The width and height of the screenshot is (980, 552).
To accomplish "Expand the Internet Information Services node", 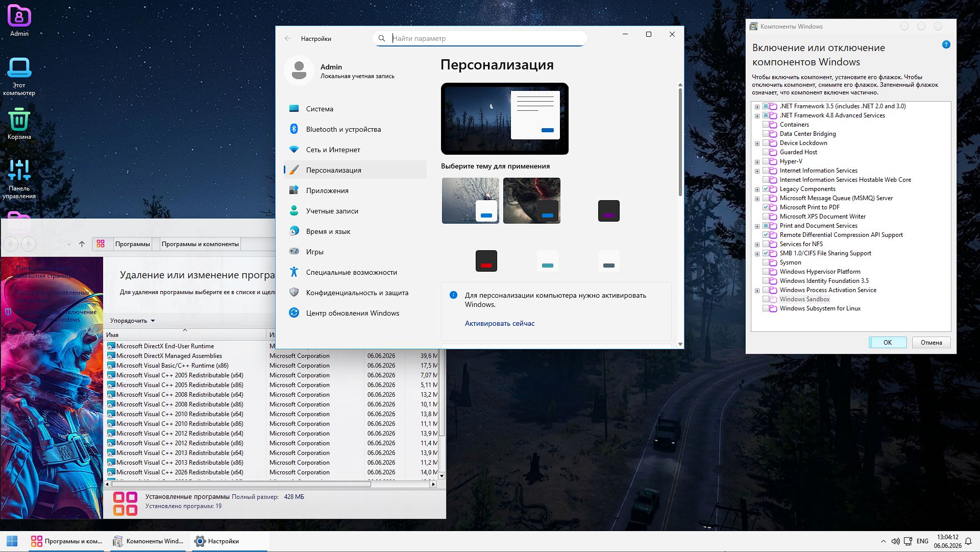I will pyautogui.click(x=757, y=171).
